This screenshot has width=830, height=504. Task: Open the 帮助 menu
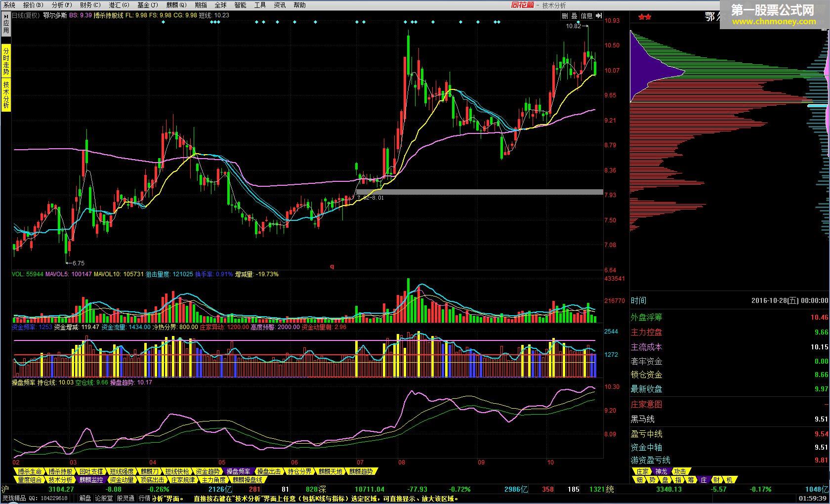tap(299, 5)
